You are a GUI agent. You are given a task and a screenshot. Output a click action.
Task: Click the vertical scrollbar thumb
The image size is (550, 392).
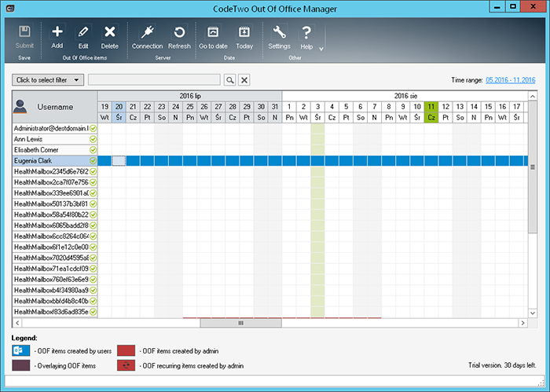[x=533, y=167]
